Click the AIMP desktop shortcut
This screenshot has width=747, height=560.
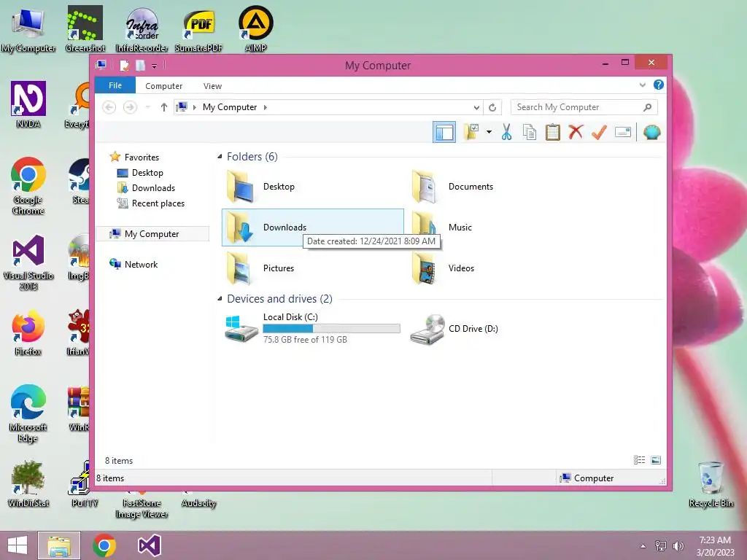coord(256,28)
